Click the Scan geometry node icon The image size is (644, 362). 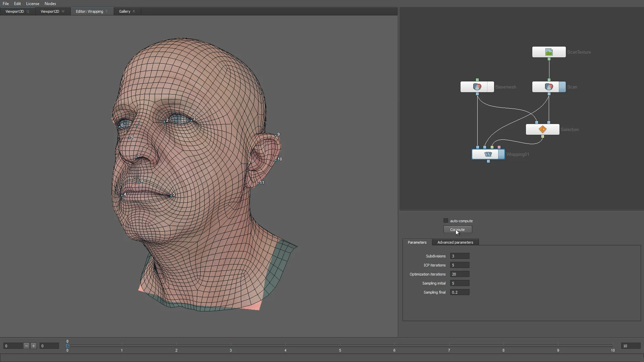click(549, 87)
